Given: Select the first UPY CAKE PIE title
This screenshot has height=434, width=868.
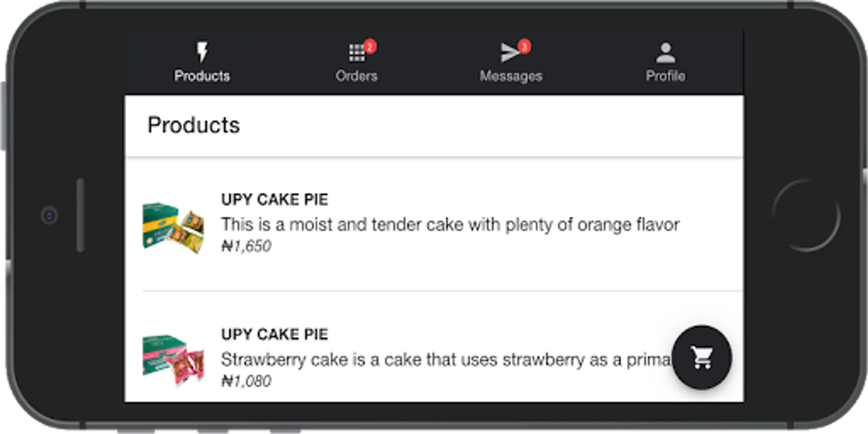Looking at the screenshot, I should [274, 200].
